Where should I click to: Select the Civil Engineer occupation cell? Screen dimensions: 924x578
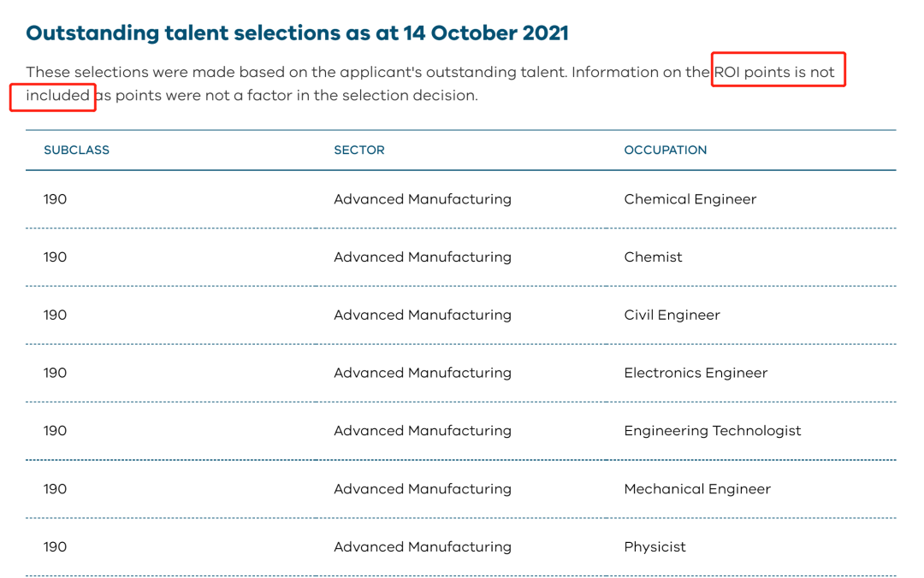672,316
